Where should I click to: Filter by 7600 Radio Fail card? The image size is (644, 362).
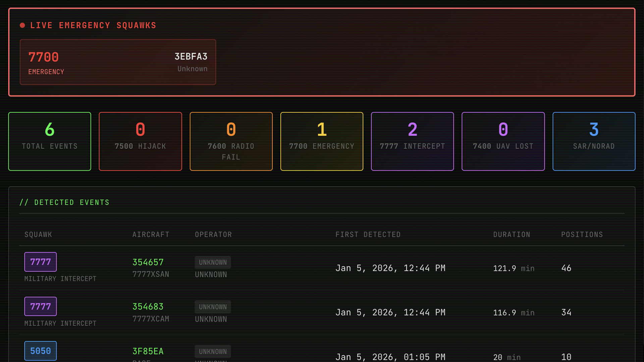pyautogui.click(x=231, y=141)
